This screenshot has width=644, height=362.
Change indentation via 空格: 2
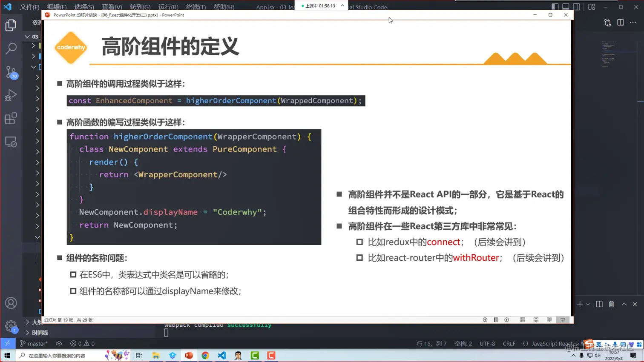click(x=463, y=343)
